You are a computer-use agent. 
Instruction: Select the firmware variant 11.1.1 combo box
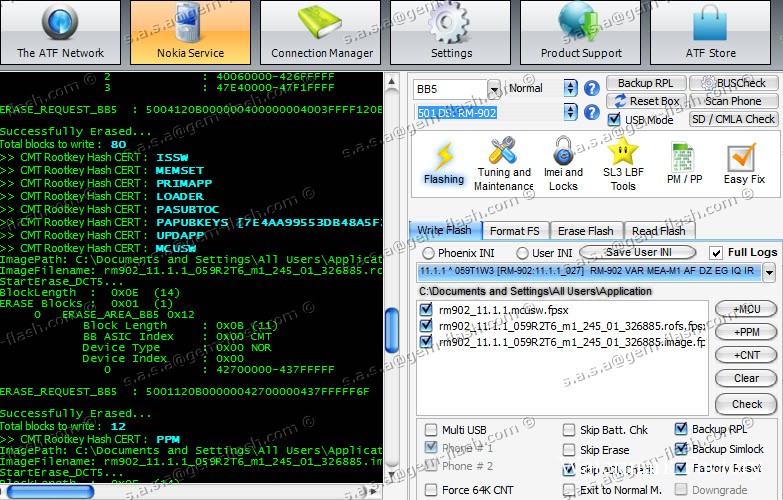[590, 271]
